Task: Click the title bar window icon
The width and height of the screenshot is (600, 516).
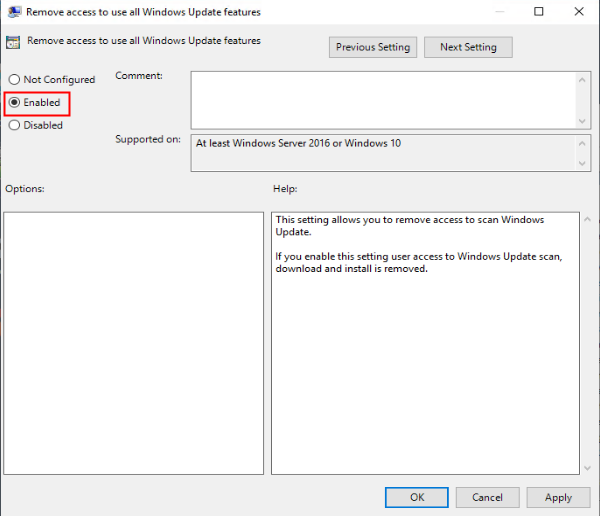Action: (x=14, y=12)
